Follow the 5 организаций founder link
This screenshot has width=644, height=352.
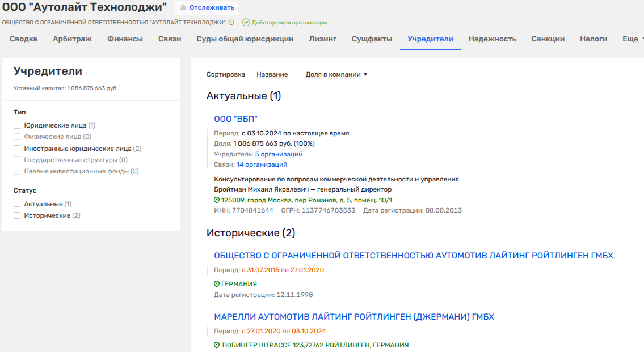tap(279, 154)
